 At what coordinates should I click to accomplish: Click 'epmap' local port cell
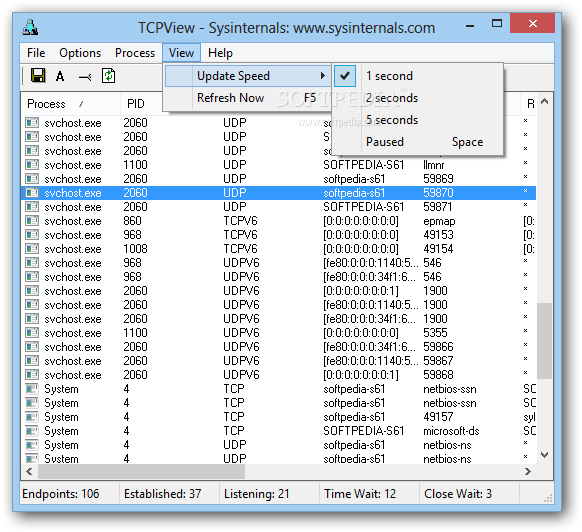point(439,221)
